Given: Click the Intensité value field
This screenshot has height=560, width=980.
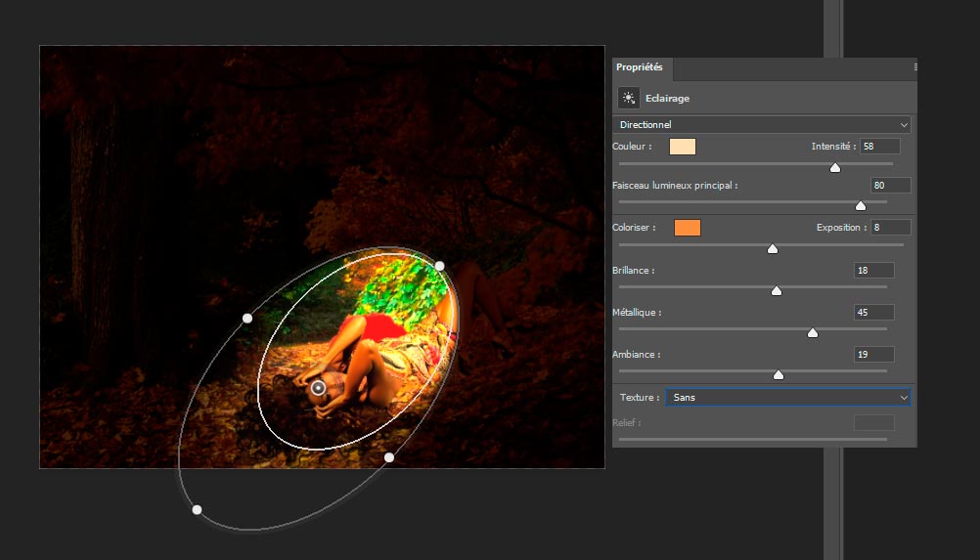Looking at the screenshot, I should pyautogui.click(x=879, y=147).
